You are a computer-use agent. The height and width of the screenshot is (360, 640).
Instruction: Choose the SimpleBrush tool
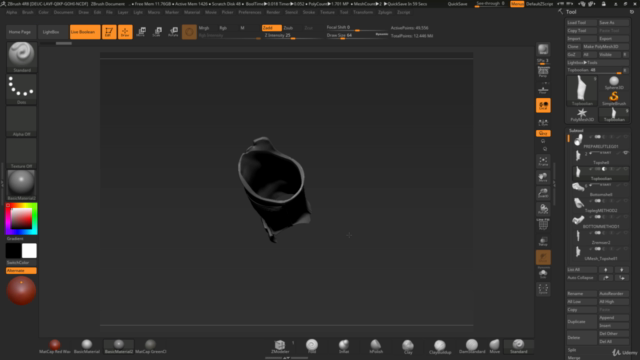tap(614, 98)
